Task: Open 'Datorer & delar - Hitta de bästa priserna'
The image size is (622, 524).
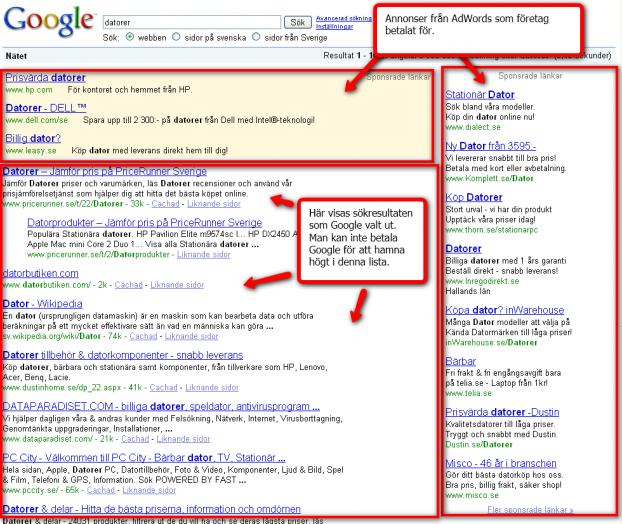Action: click(x=152, y=509)
